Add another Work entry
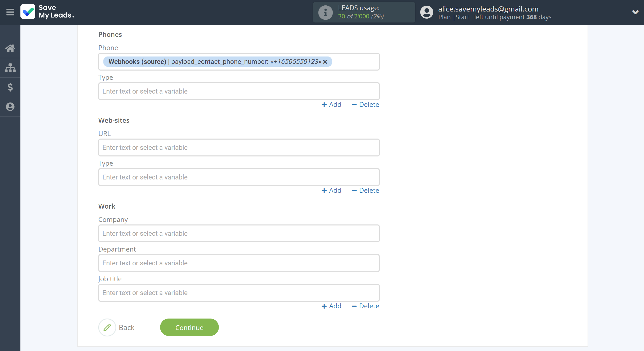 [331, 306]
